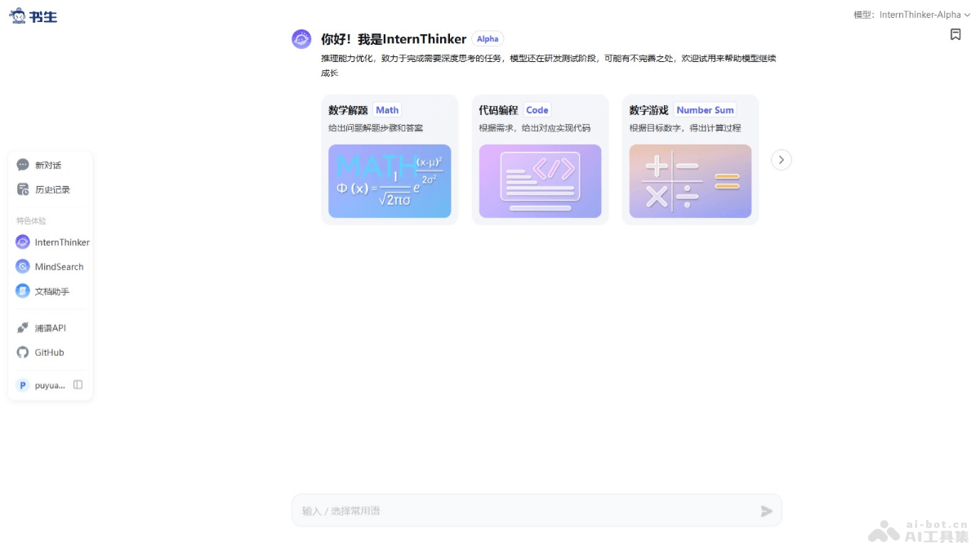Click the 浦语API plug icon
The image size is (980, 551).
[22, 327]
